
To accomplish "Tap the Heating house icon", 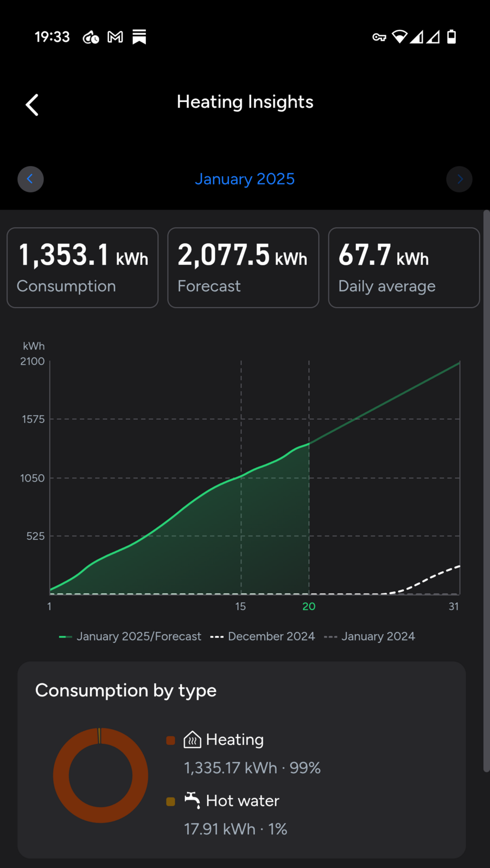I will pos(192,739).
